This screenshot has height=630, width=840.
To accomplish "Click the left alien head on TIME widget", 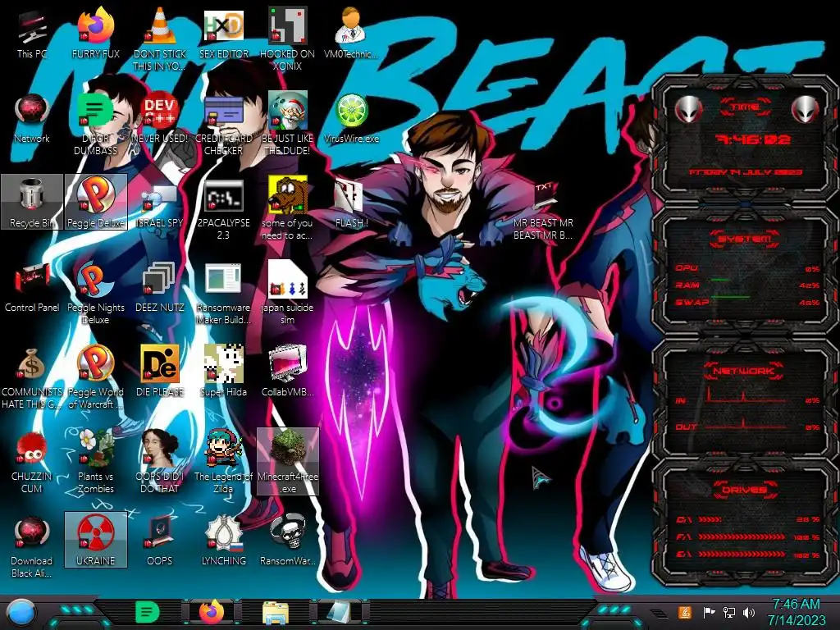I will (x=689, y=109).
